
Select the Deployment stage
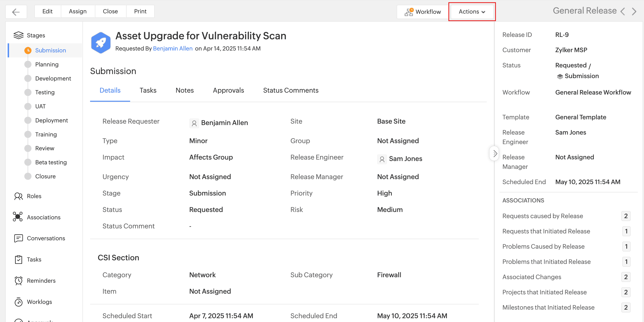click(51, 121)
